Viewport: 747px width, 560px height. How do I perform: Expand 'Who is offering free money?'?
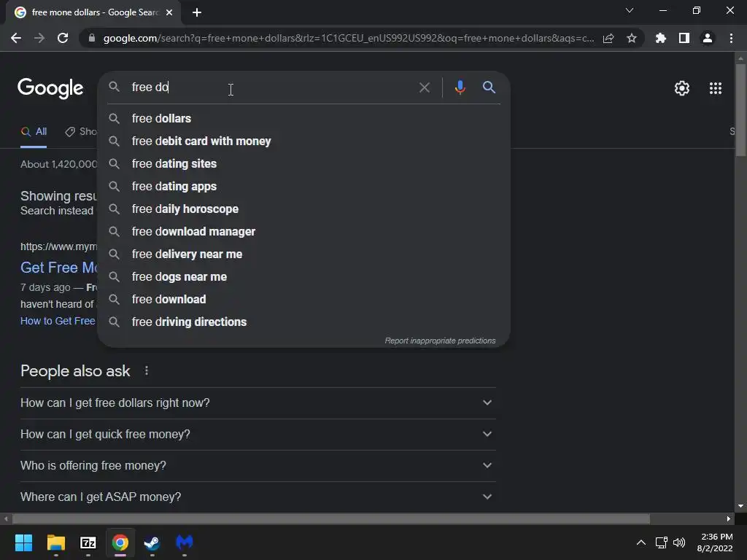coord(258,466)
